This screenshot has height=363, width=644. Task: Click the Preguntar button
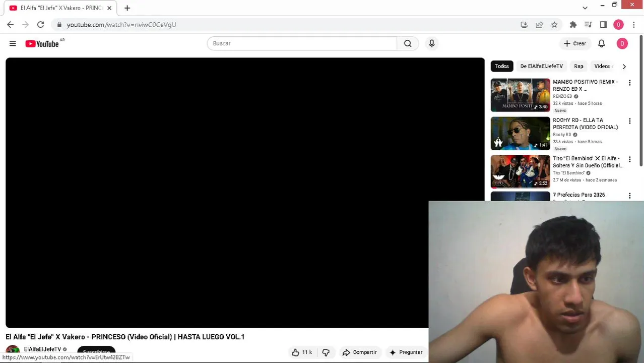[x=406, y=352]
